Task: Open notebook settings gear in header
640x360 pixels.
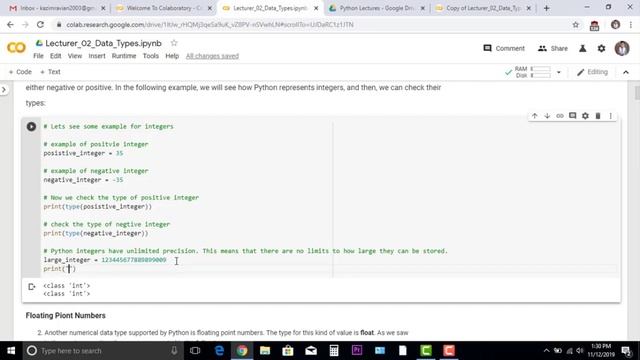Action: click(602, 49)
